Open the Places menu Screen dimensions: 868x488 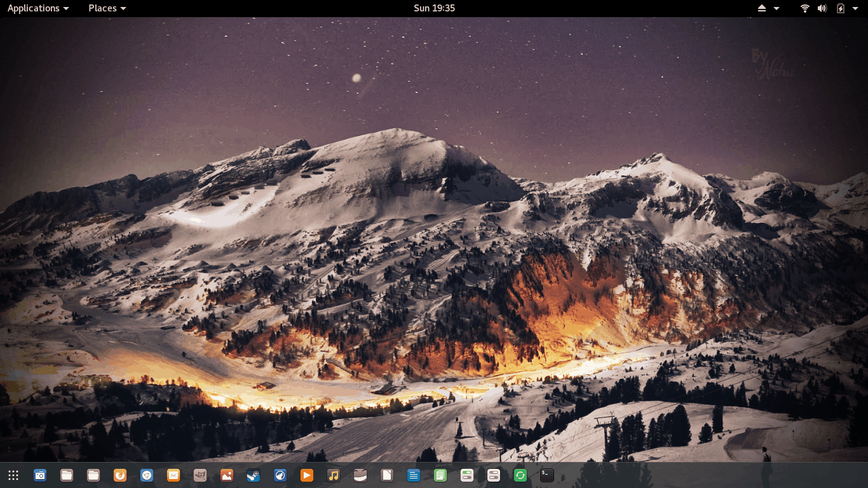click(x=107, y=8)
